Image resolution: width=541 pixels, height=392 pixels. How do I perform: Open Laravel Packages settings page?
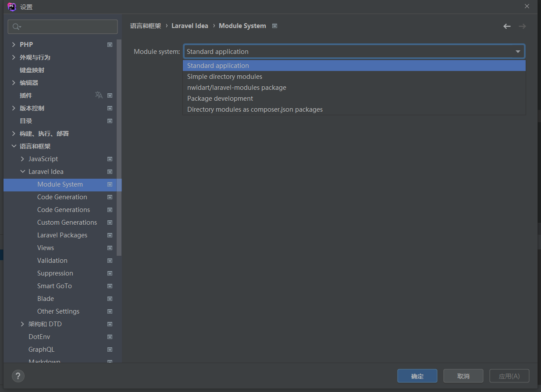(x=62, y=235)
